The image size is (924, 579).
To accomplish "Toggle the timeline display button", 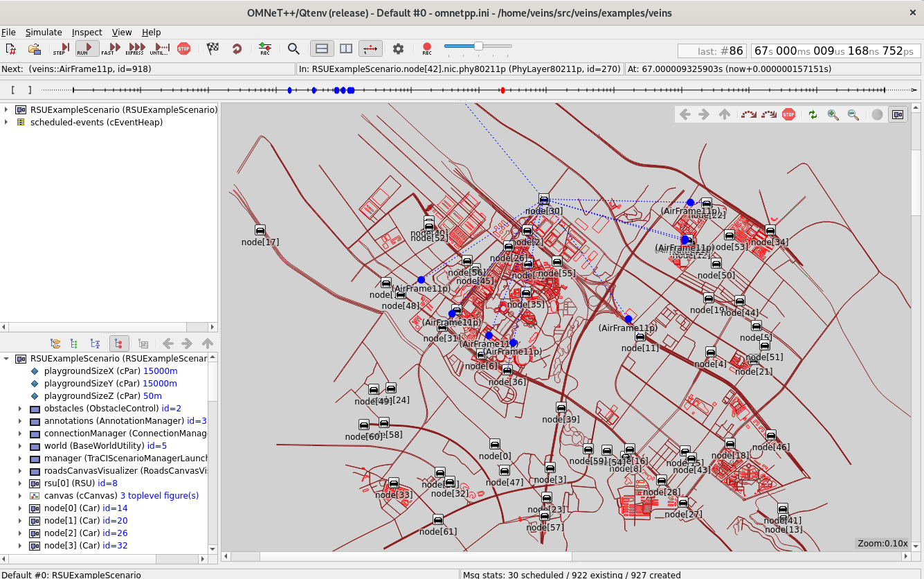I will pos(370,48).
